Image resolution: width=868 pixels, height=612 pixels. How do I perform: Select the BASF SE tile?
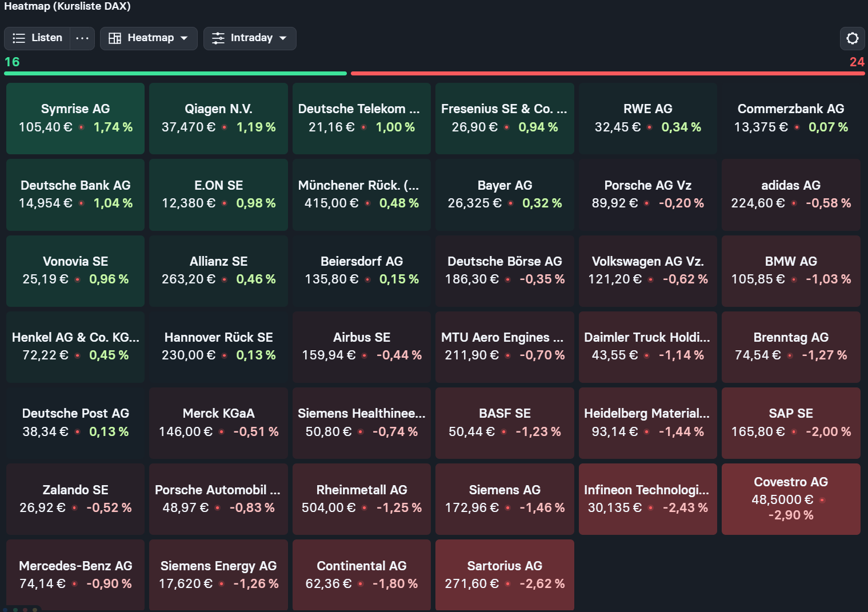[505, 423]
